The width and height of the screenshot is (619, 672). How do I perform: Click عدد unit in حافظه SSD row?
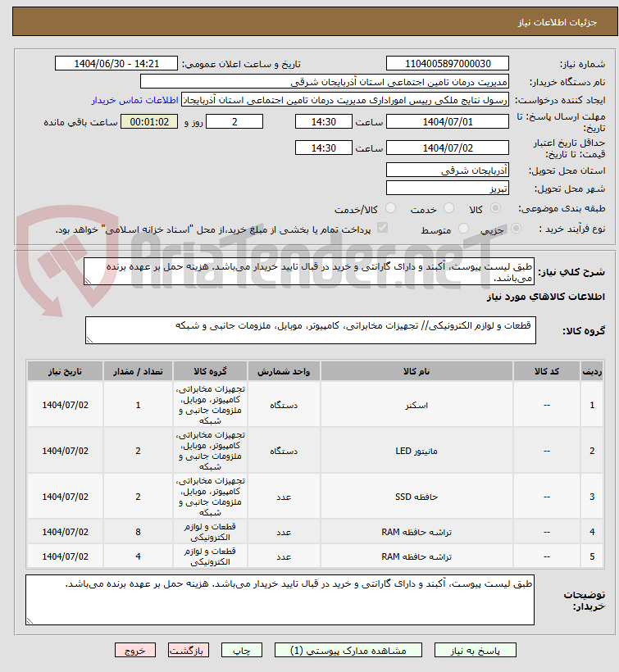[x=284, y=497]
